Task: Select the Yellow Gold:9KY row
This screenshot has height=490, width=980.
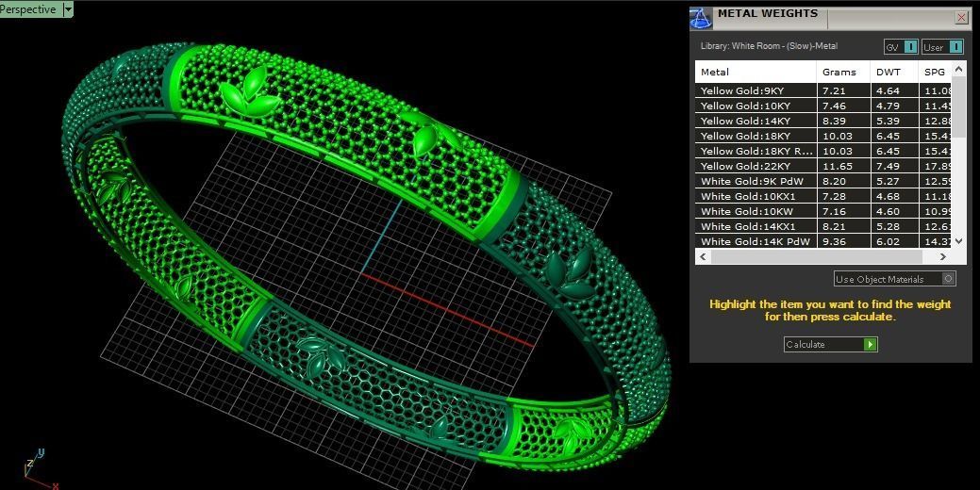Action: click(x=823, y=90)
